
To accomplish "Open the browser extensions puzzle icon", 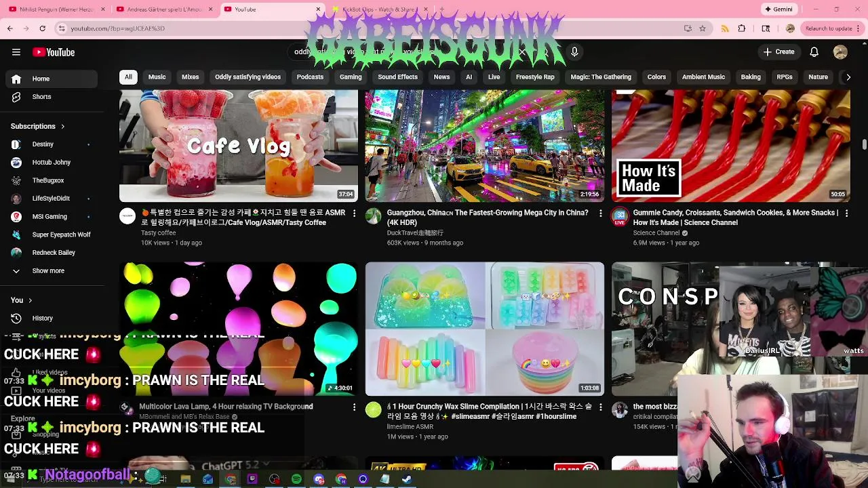I will point(741,28).
